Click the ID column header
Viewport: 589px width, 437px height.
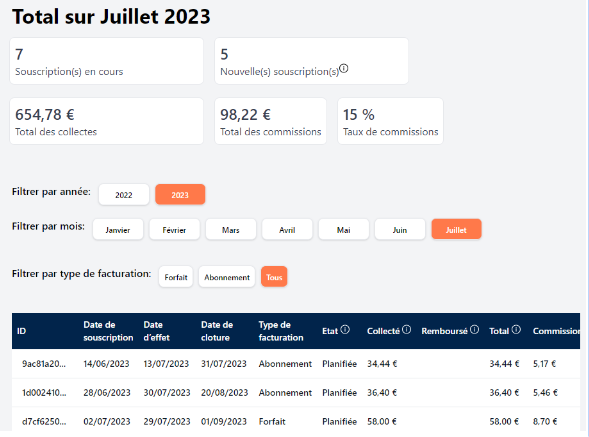[21, 331]
